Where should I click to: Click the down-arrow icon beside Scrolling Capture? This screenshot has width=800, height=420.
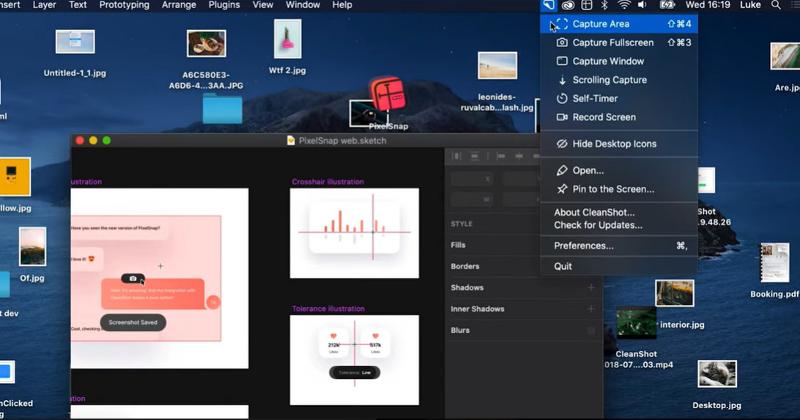pyautogui.click(x=562, y=80)
